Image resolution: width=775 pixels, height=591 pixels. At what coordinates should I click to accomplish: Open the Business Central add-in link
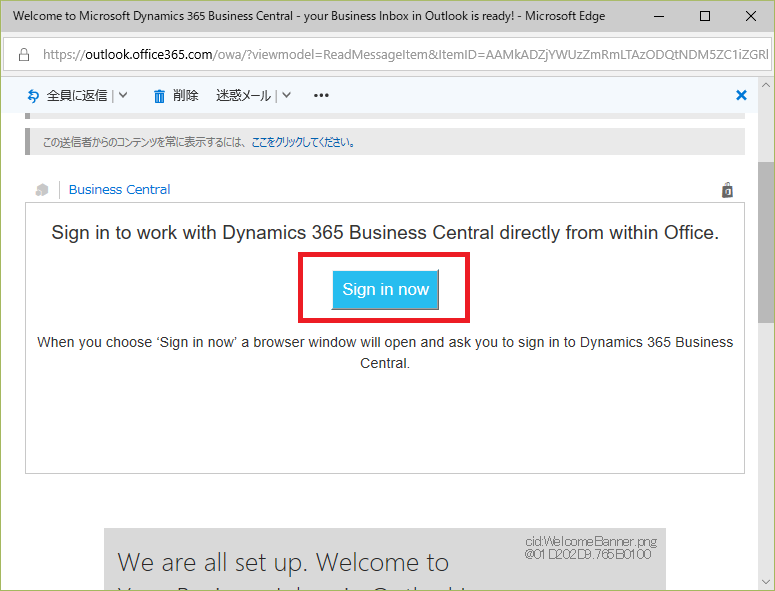click(x=119, y=189)
